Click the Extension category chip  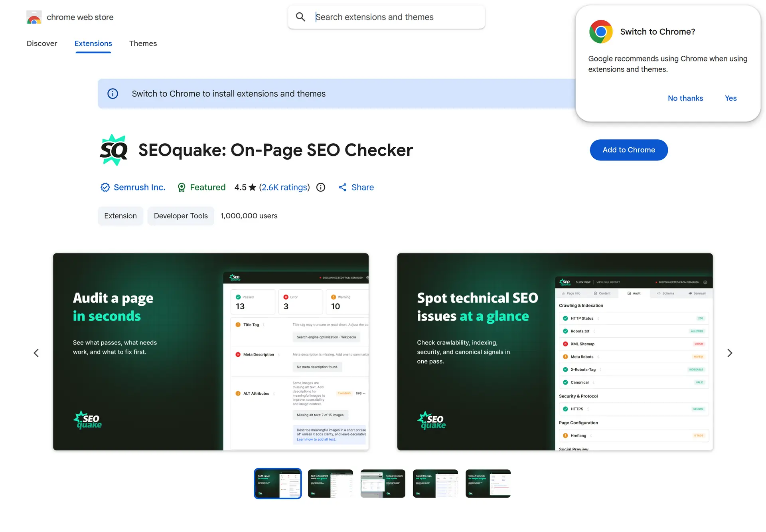click(120, 216)
